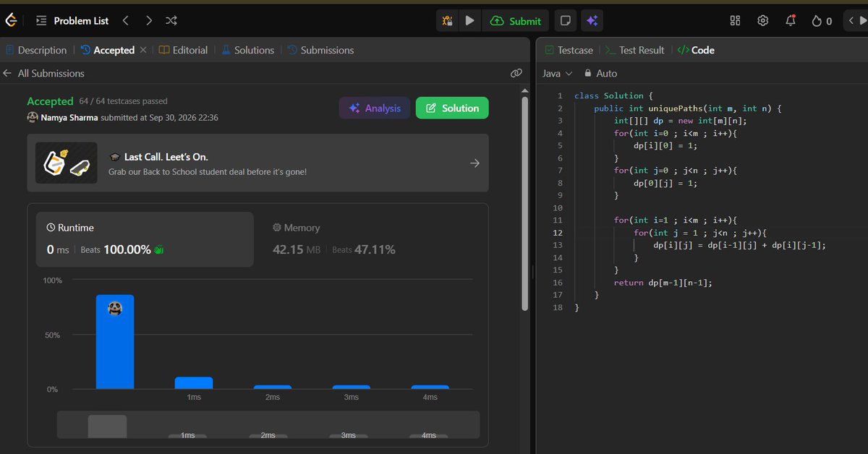Open the Back to School promo arrow
This screenshot has width=868, height=454.
[475, 163]
